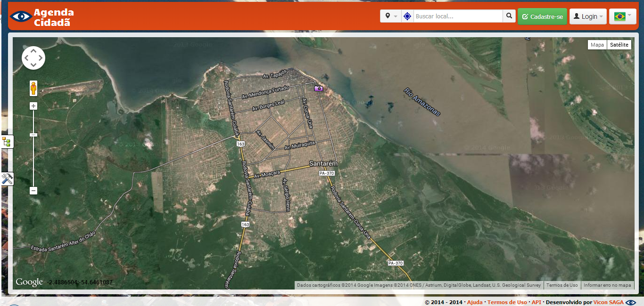
Task: Click the green Cadastre-se button
Action: pyautogui.click(x=542, y=16)
